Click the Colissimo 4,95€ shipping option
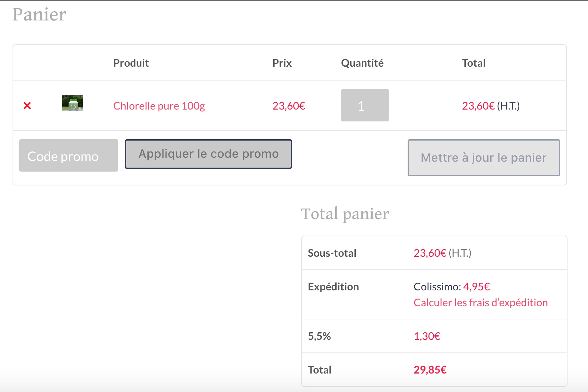 coord(451,287)
